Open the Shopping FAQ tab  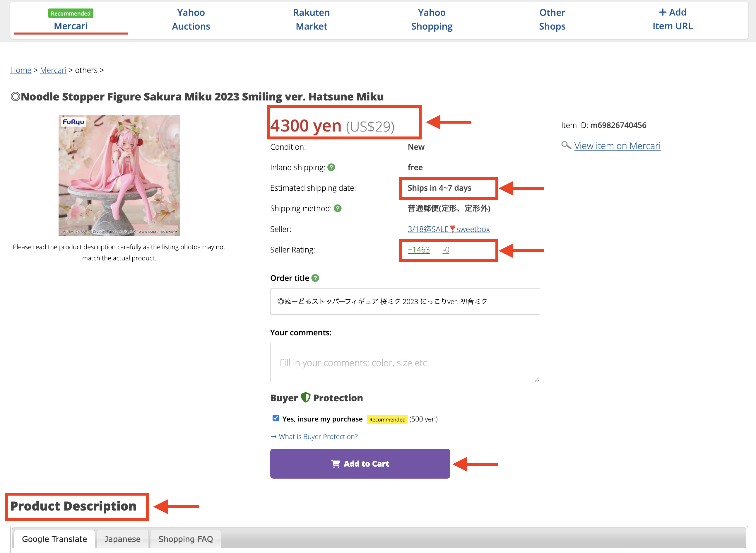185,539
